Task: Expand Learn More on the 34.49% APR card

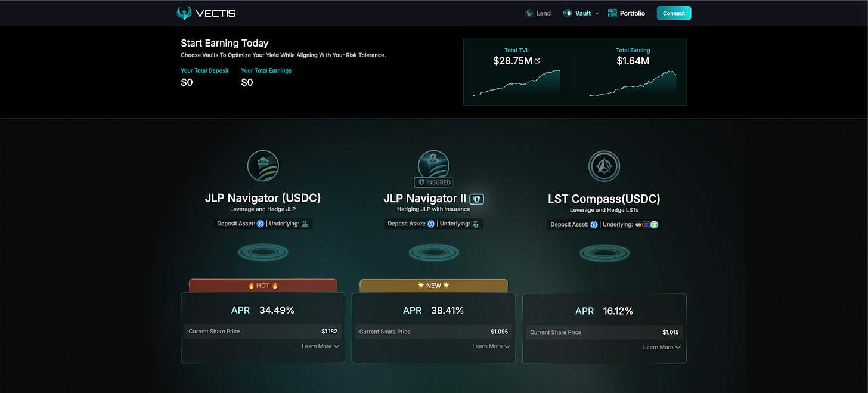Action: (x=320, y=346)
